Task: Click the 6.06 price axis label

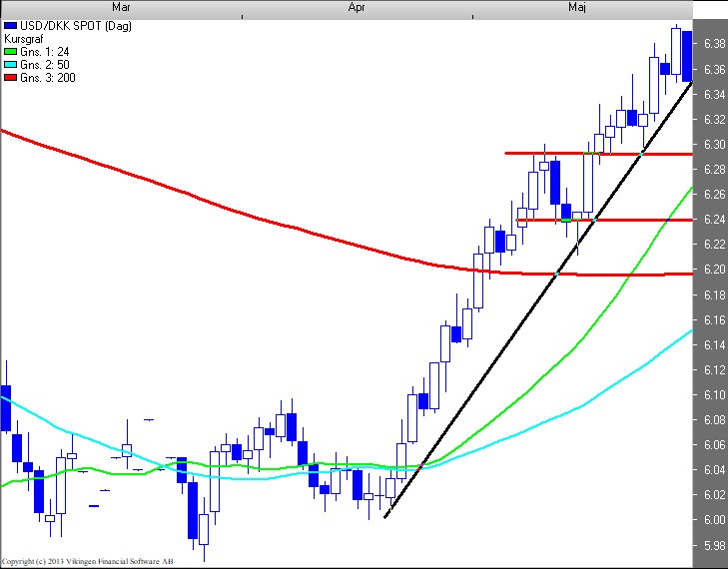Action: (x=715, y=445)
